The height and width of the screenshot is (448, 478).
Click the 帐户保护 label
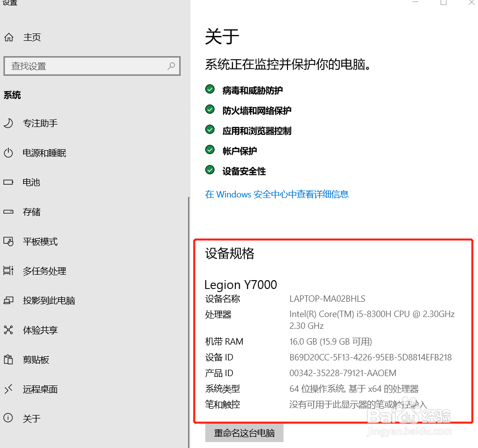(x=240, y=151)
